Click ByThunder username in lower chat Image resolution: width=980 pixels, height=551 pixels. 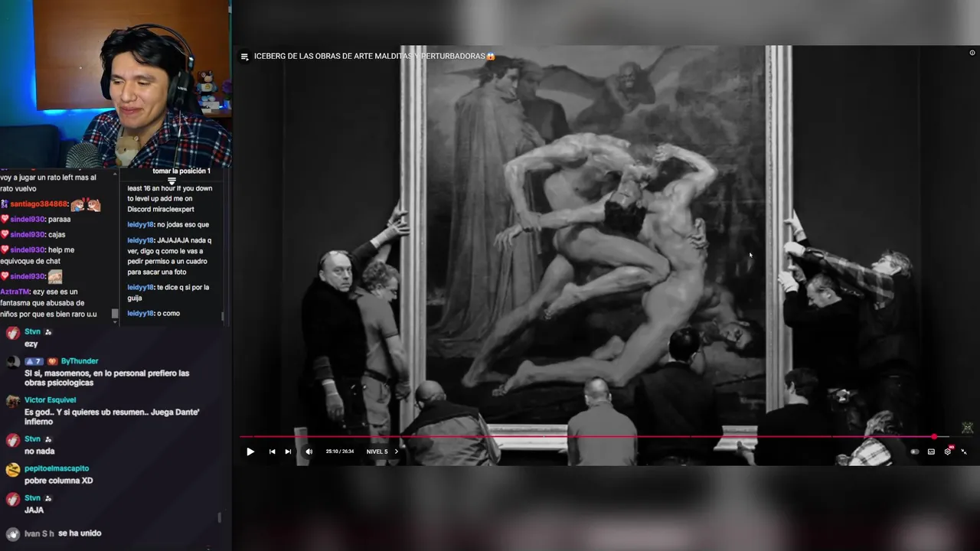coord(80,361)
